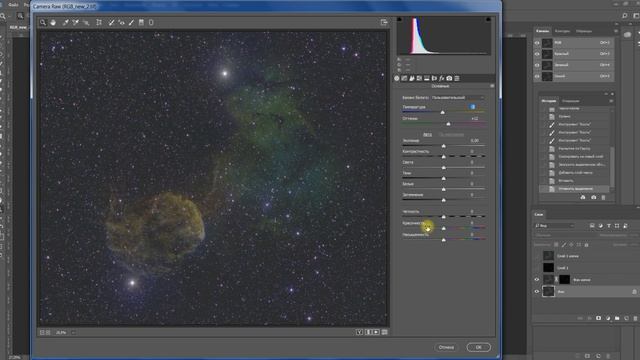Click the OK button in Camera Raw

478,347
